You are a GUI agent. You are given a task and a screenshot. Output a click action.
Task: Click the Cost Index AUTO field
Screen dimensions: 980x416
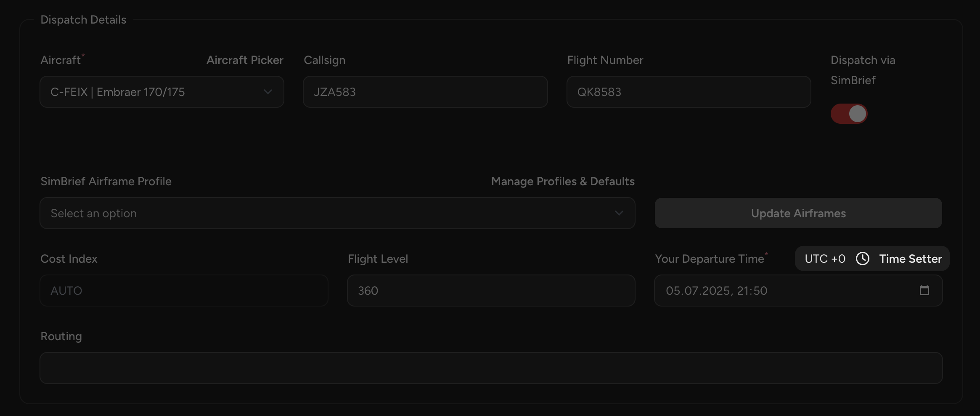(x=184, y=291)
